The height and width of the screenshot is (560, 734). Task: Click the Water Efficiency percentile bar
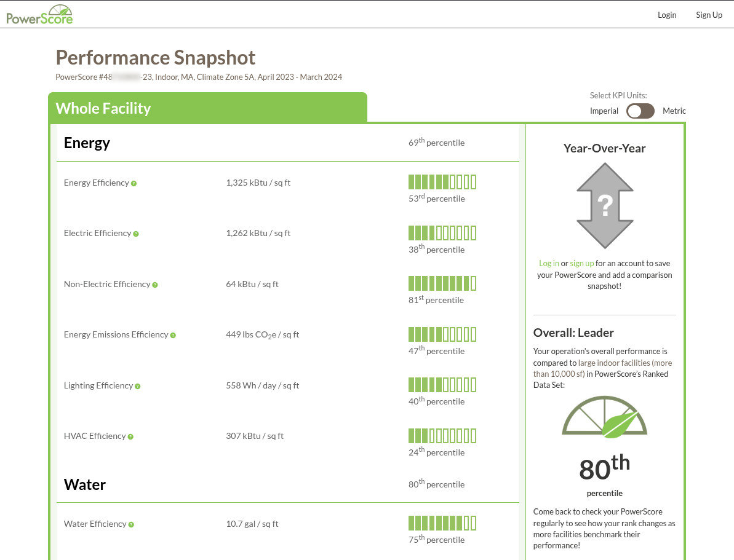click(442, 523)
